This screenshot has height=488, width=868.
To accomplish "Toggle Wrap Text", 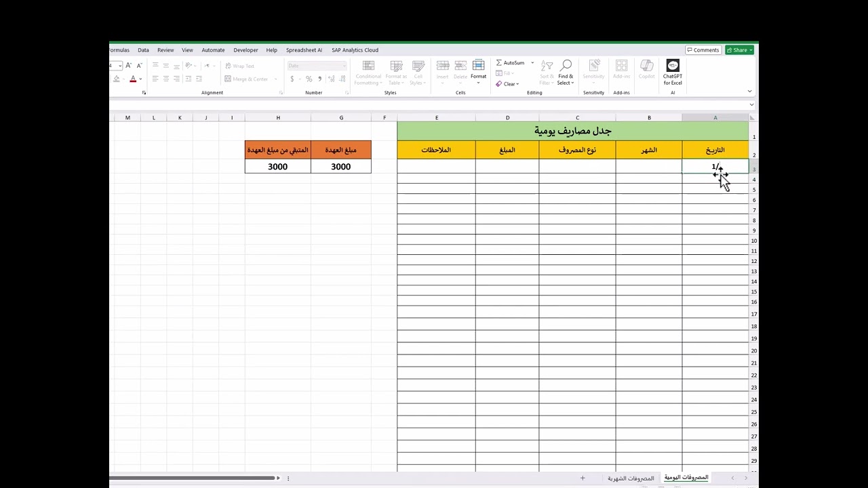I will (239, 66).
